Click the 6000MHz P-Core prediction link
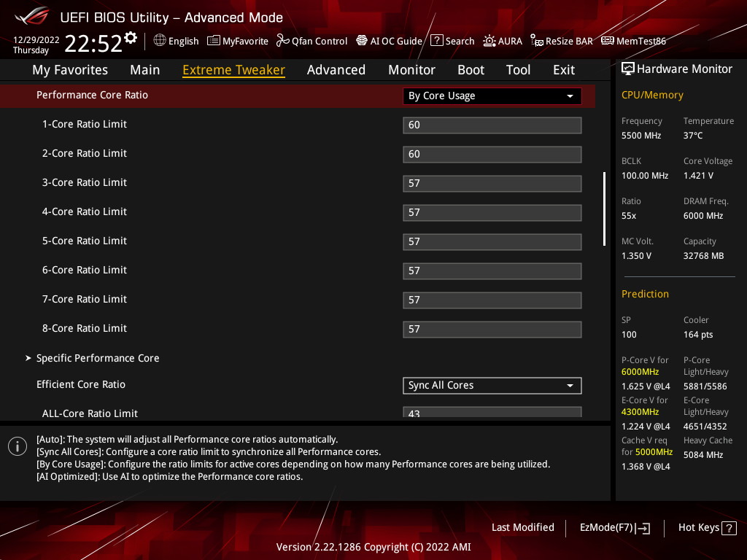 pos(640,371)
